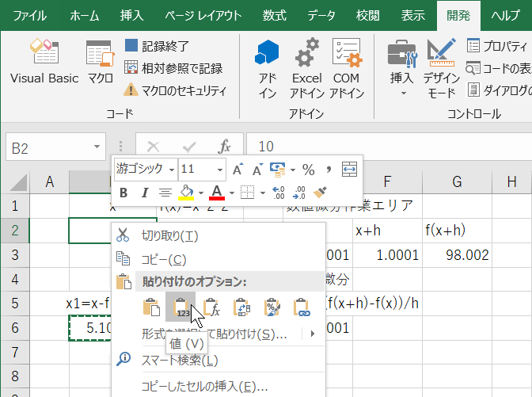Merge and center cells via mini toolbar
532x397 pixels.
(x=349, y=169)
